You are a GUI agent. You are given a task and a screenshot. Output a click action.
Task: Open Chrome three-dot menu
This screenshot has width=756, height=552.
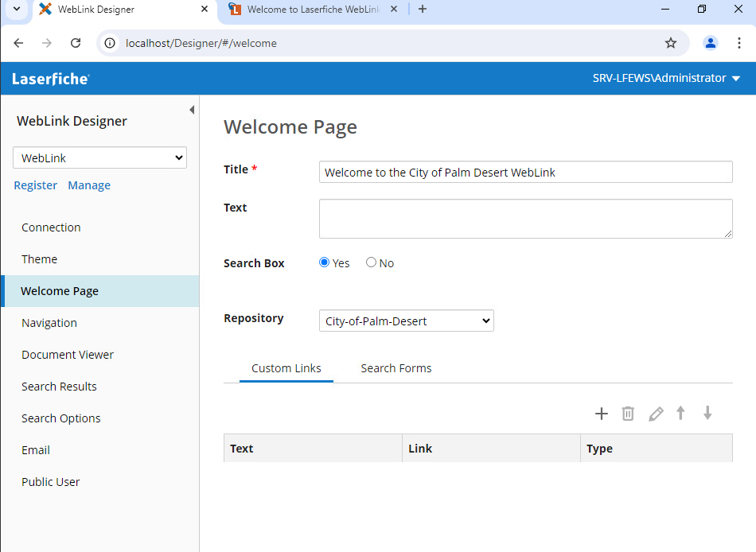click(x=738, y=43)
